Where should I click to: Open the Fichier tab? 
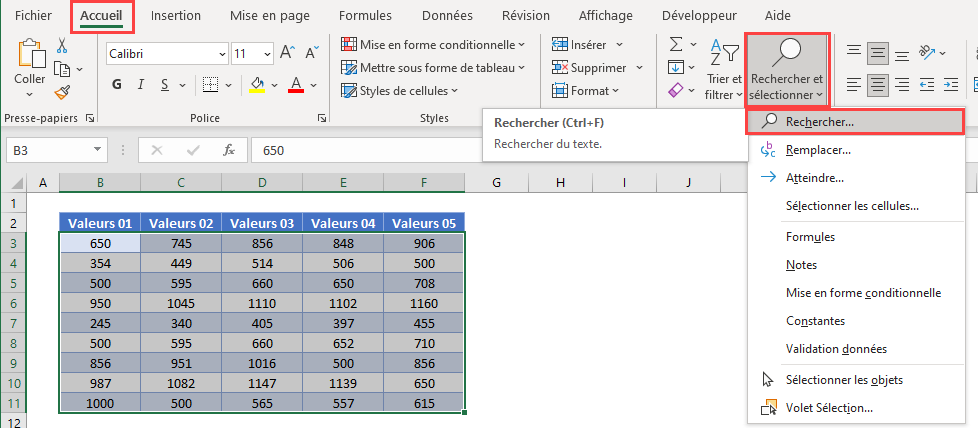tap(33, 16)
